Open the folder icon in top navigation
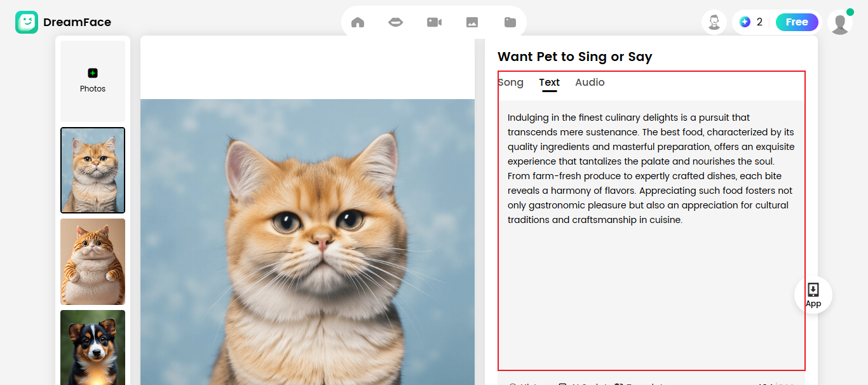The image size is (868, 385). [510, 22]
